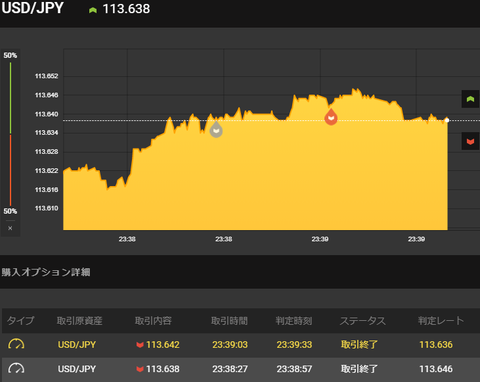Click the red down-arrow Low button

pos(470,141)
